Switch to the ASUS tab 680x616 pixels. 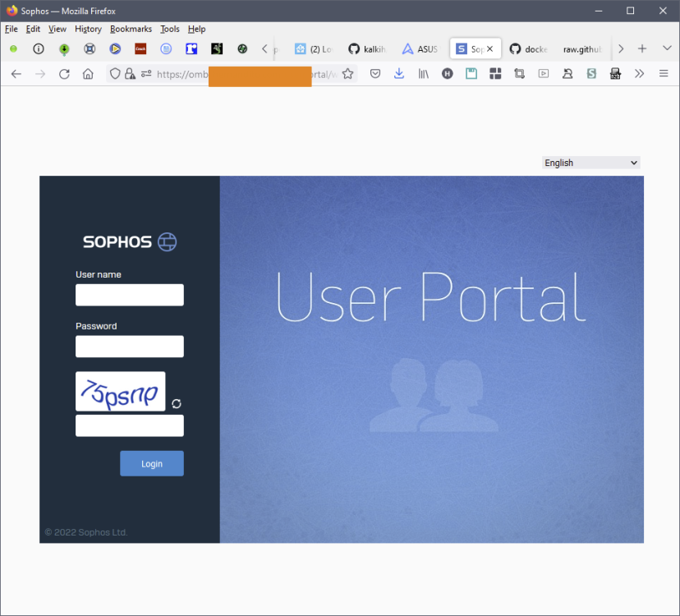(x=421, y=49)
